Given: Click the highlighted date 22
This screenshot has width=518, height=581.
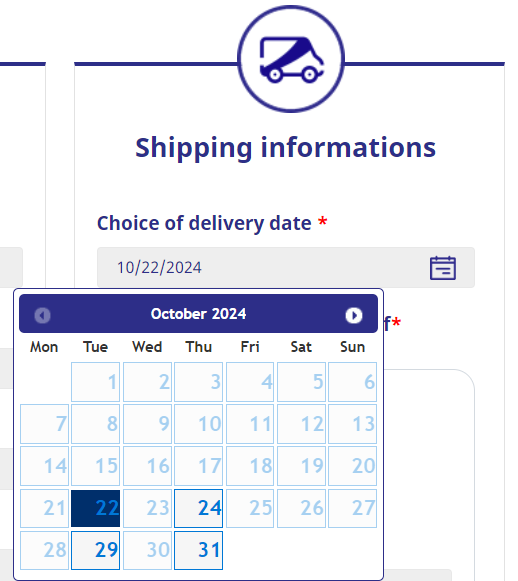Looking at the screenshot, I should pos(96,508).
